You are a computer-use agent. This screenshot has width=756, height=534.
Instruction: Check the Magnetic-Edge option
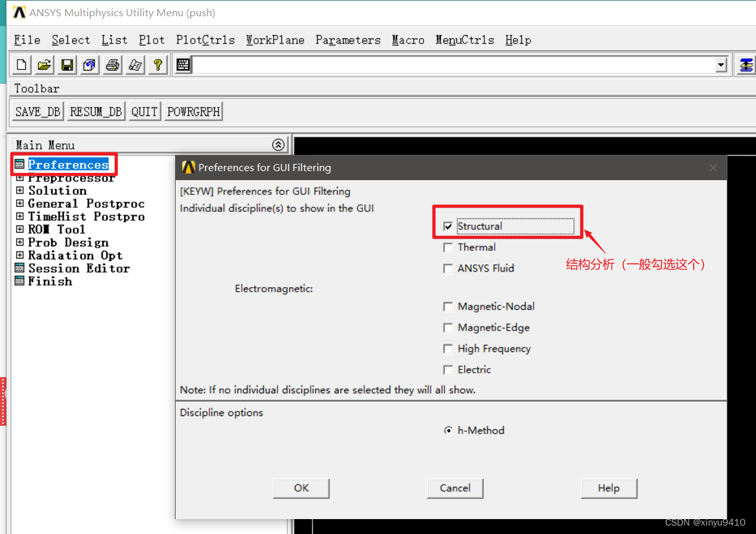[x=448, y=328]
